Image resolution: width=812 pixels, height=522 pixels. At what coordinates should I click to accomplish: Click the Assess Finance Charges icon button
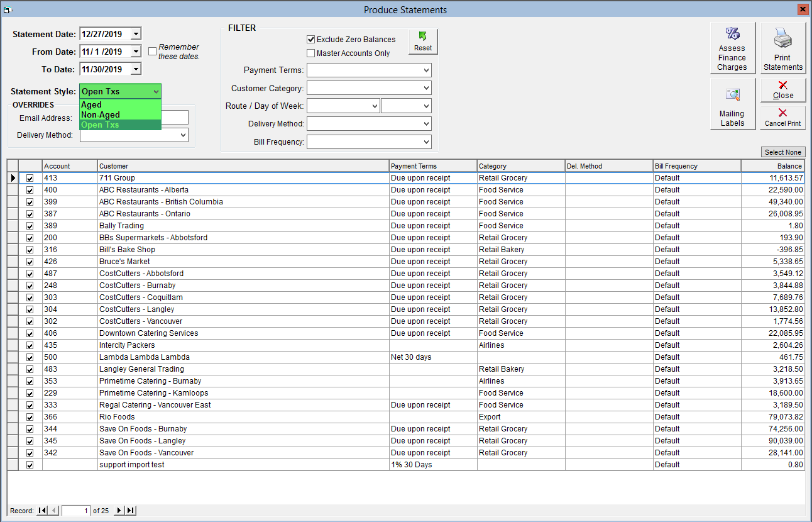point(732,48)
